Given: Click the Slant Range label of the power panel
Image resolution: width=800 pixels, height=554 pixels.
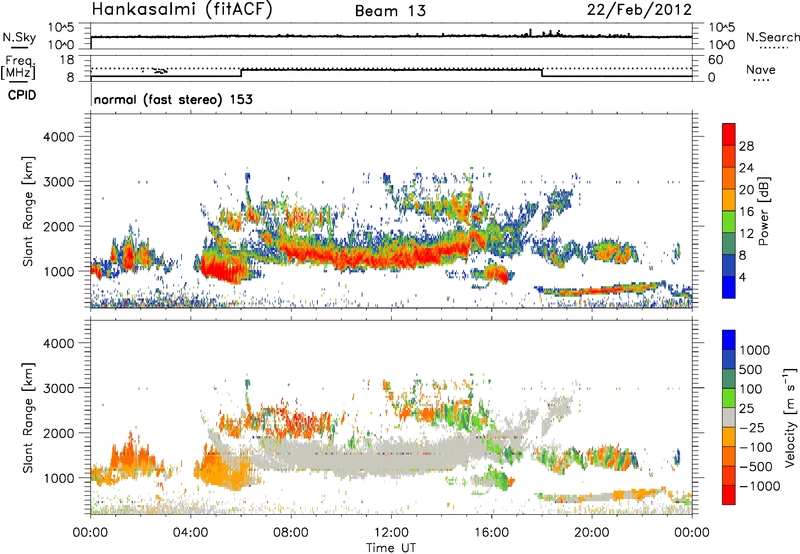Looking at the screenshot, I should pyautogui.click(x=28, y=211).
